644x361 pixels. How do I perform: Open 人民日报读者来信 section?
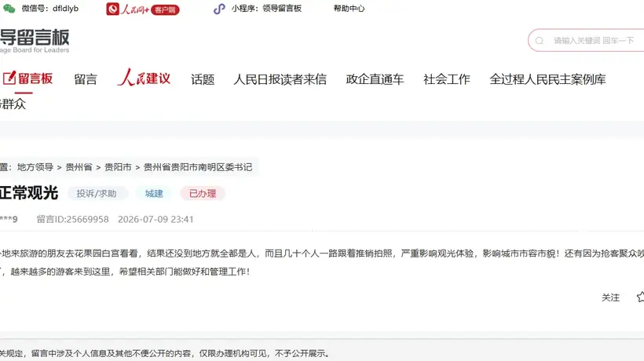[x=280, y=79]
